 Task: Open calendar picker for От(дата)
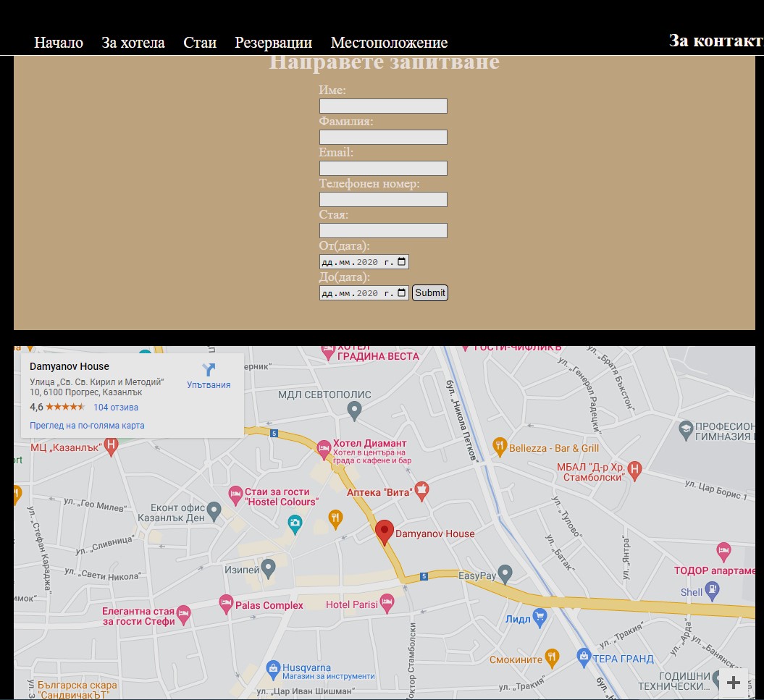[x=401, y=261]
